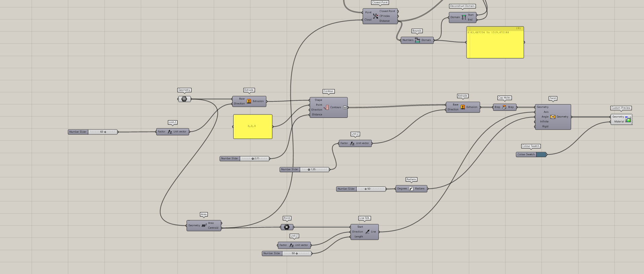The image size is (644, 274).
Task: Click the Infinite input on Twist
Action: [544, 122]
